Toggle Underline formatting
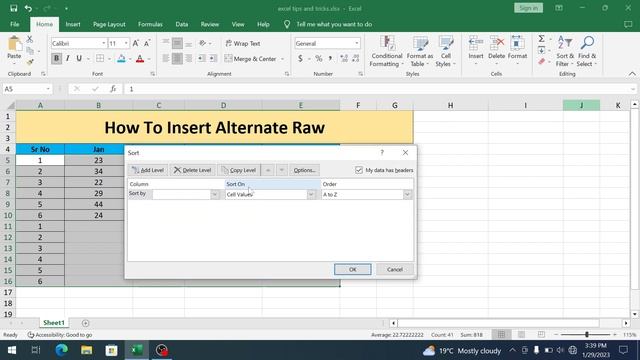This screenshot has width=640, height=360. click(x=79, y=59)
